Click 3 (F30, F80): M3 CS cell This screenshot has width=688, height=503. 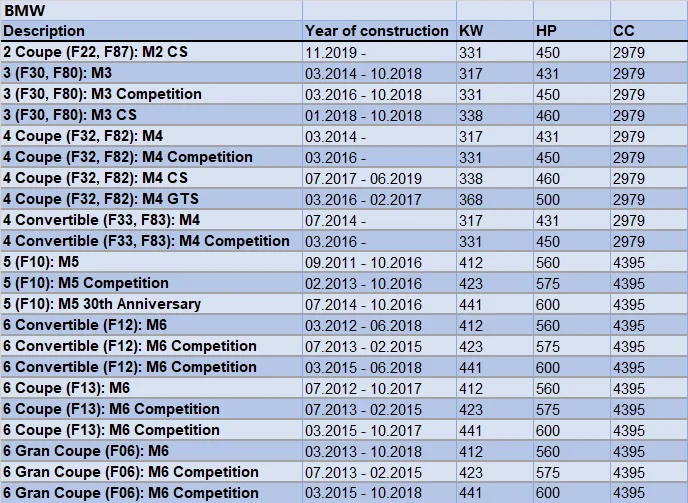tap(151, 115)
